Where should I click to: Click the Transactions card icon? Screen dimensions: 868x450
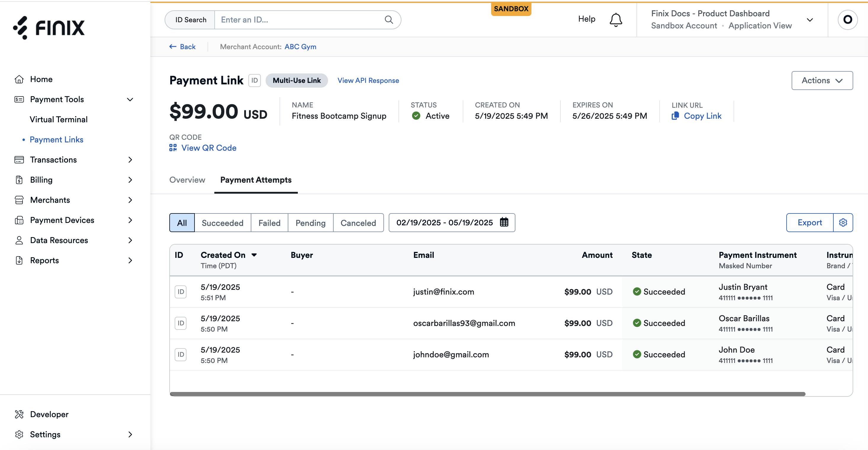point(19,160)
